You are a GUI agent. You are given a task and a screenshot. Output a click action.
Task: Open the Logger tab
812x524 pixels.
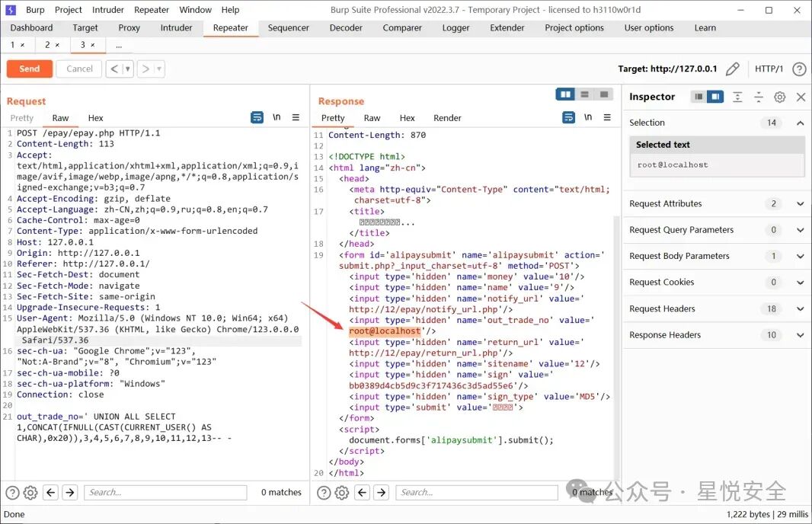456,28
